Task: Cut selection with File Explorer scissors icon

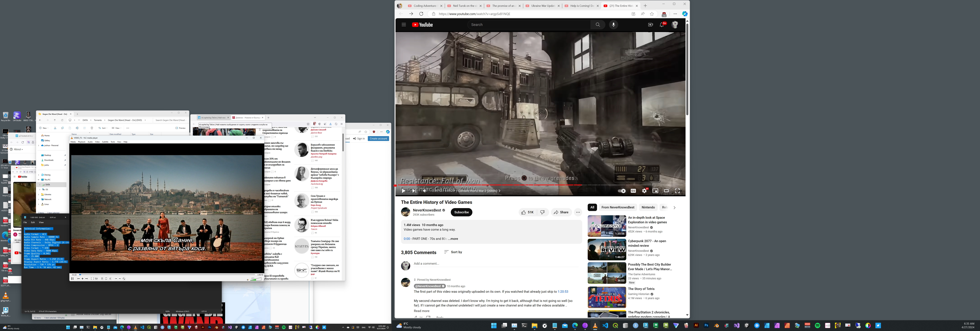Action: [55, 128]
